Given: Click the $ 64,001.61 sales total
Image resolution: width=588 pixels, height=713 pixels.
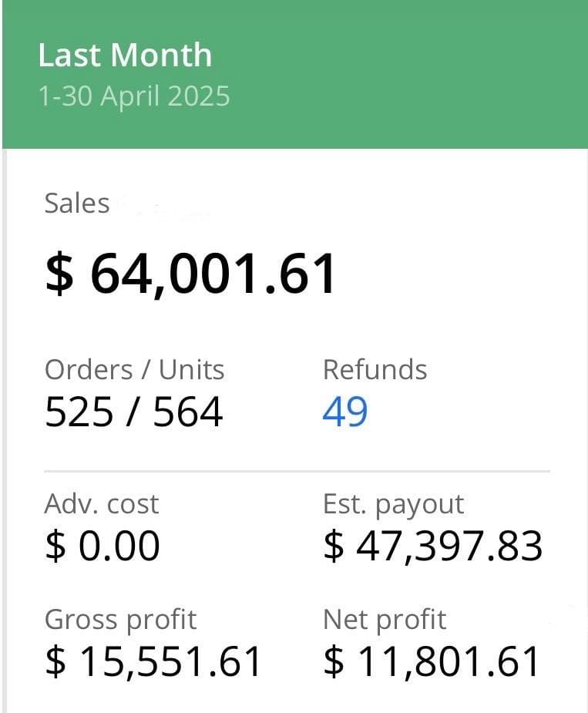Looking at the screenshot, I should (191, 274).
